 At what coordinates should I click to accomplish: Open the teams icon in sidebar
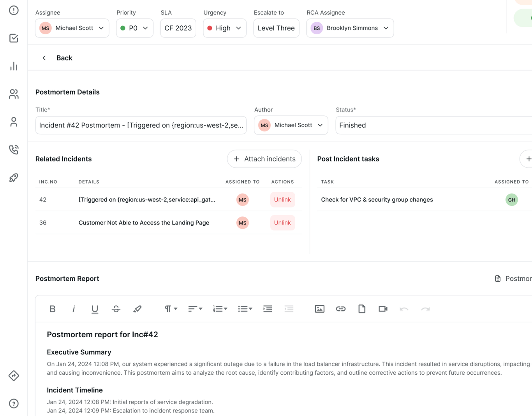[13, 94]
